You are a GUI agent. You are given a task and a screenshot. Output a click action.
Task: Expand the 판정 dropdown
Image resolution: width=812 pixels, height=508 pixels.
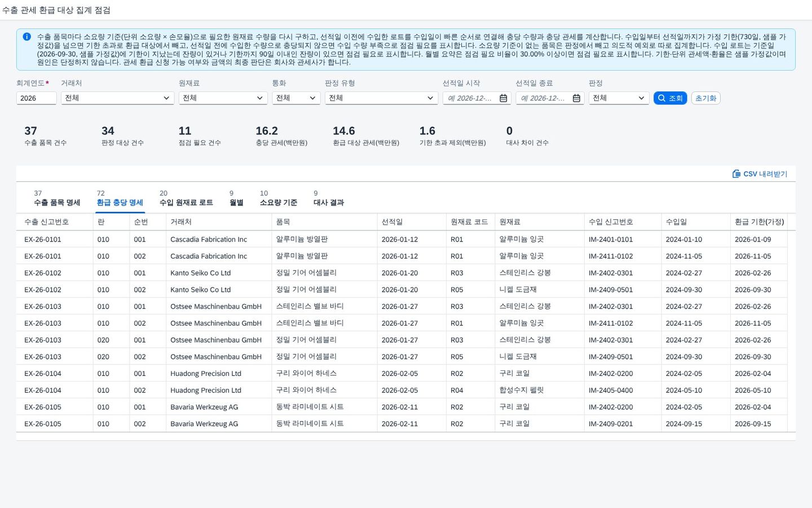pos(619,98)
